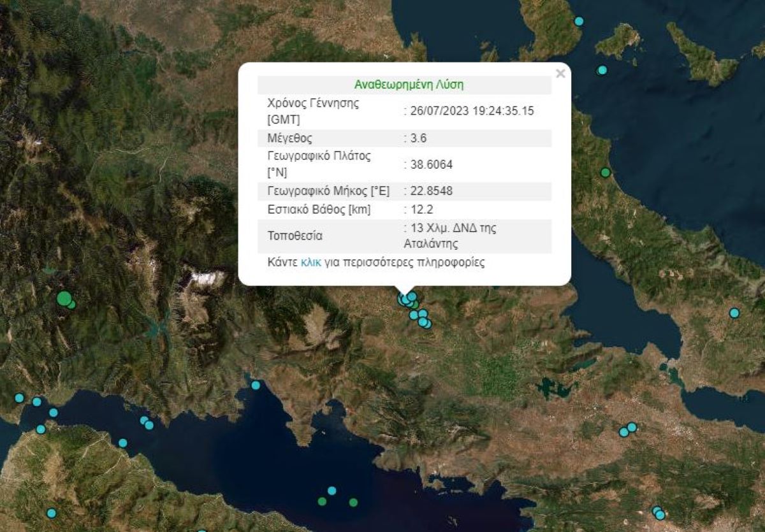The image size is (765, 532).
Task: Close the Αναθεωρημένη Λύση popup
Action: click(x=560, y=73)
